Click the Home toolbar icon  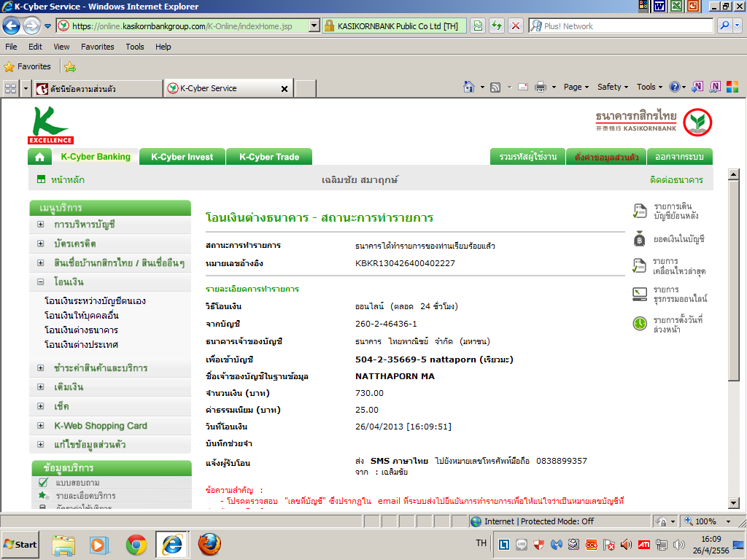469,87
